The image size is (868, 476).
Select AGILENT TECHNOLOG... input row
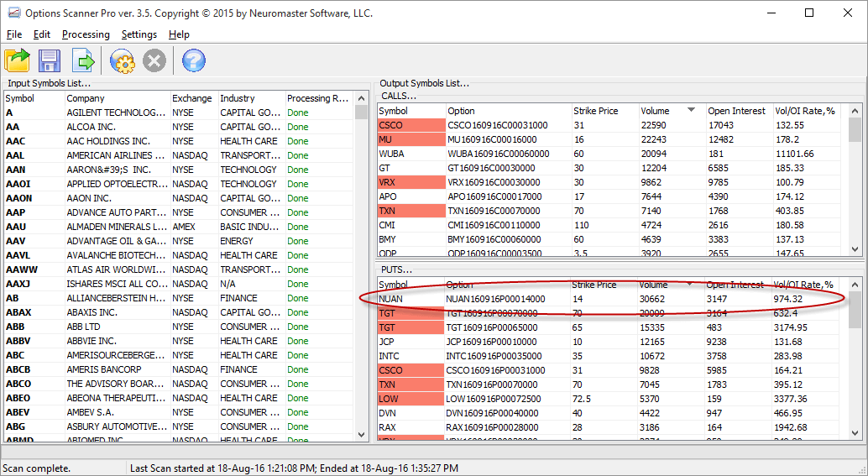(179, 112)
